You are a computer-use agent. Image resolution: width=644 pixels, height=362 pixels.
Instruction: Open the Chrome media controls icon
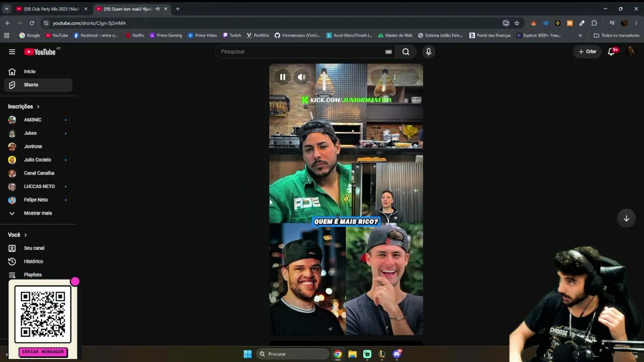pos(612,23)
